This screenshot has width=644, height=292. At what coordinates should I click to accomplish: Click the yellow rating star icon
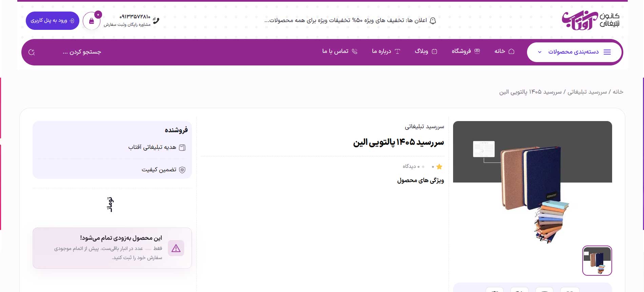[x=439, y=167]
